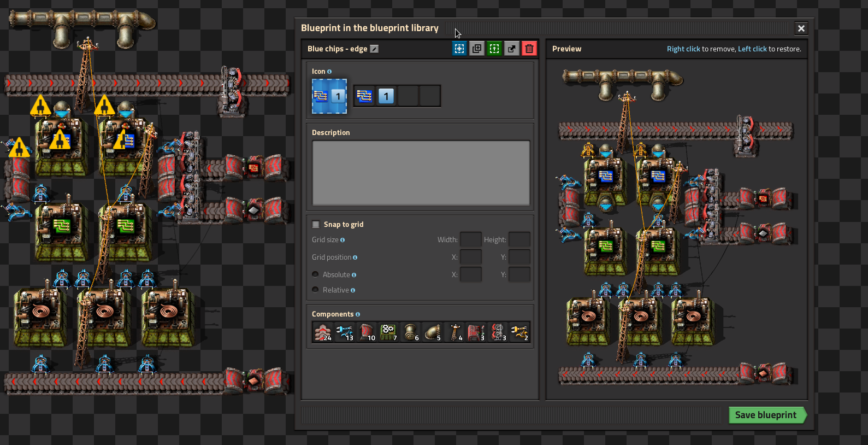
Task: Click the Grid size Height field
Action: tap(519, 239)
